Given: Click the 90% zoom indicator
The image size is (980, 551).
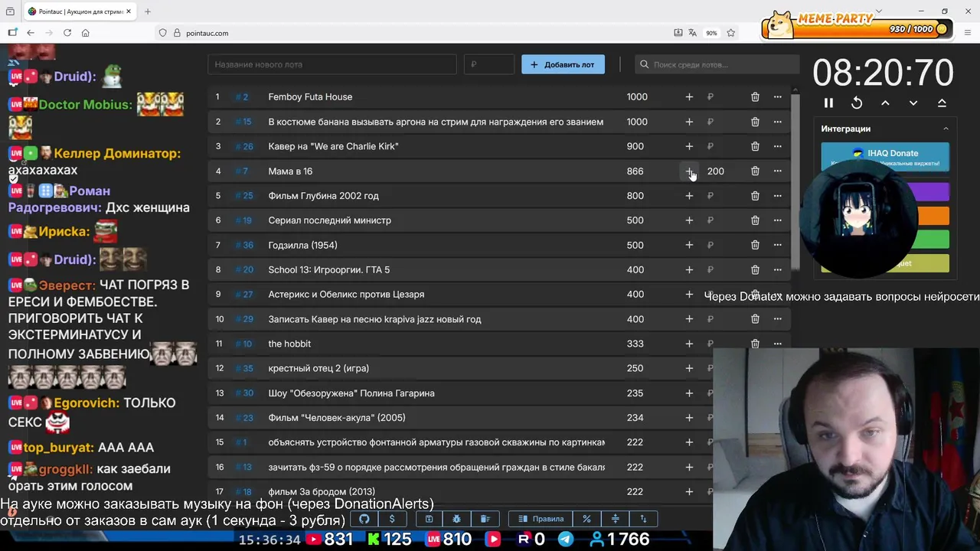Looking at the screenshot, I should pos(712,33).
